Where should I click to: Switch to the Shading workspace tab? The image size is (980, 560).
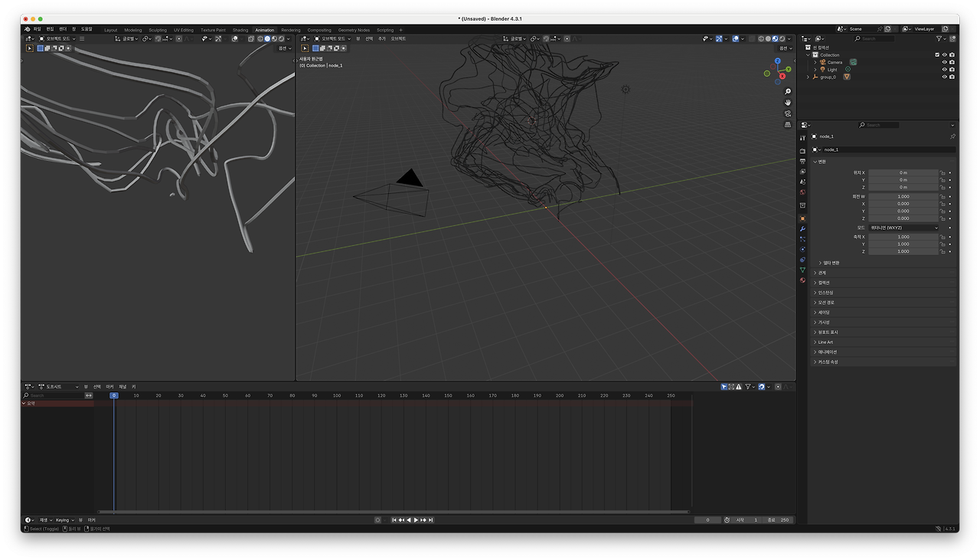tap(240, 30)
